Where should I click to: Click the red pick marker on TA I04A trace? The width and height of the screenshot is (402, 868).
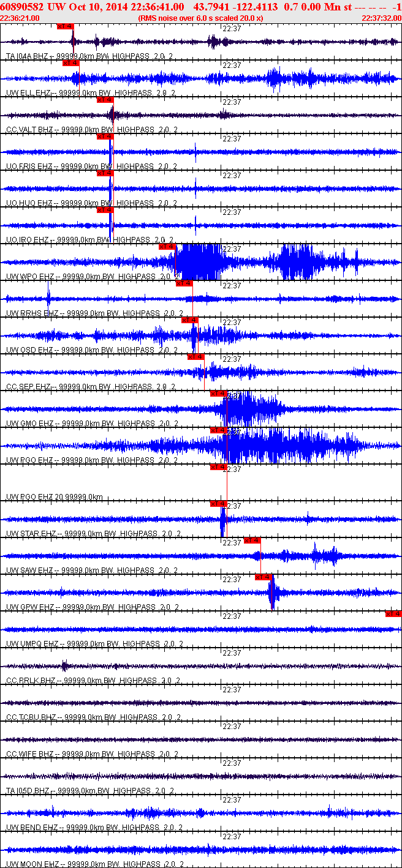(x=65, y=26)
